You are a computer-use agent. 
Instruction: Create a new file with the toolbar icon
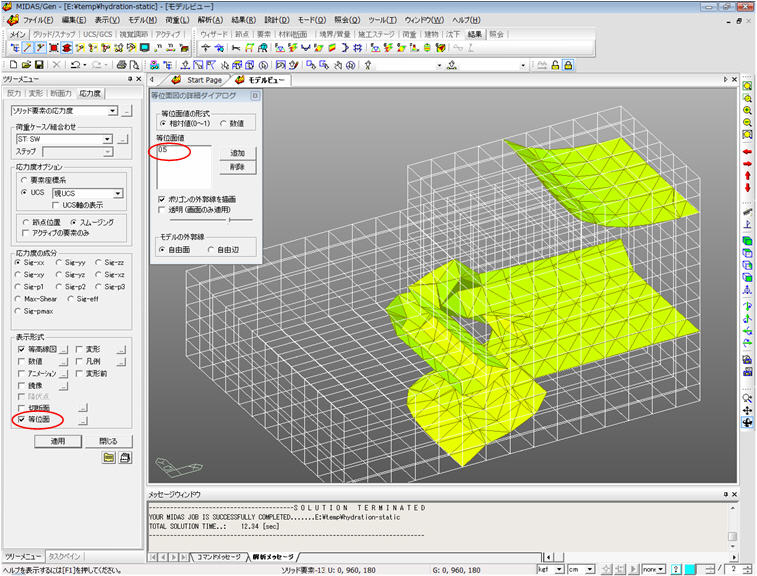[14, 65]
